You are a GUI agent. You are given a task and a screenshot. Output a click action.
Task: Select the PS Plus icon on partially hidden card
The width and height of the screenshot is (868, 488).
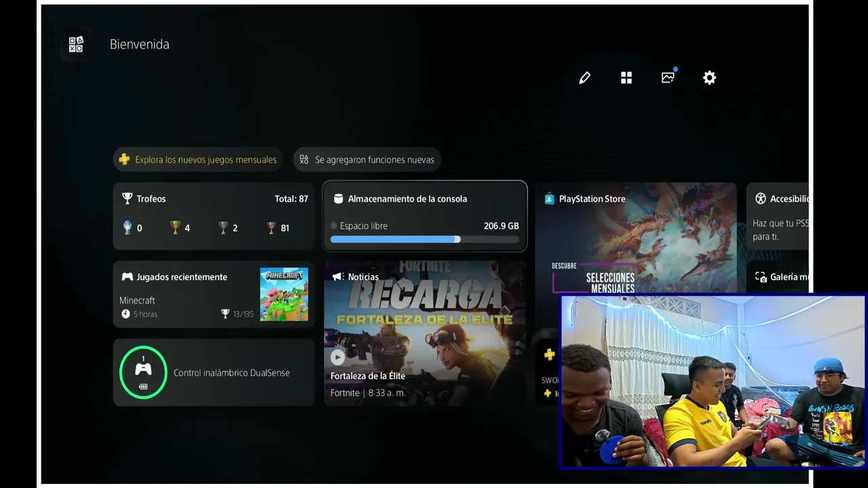click(x=549, y=354)
